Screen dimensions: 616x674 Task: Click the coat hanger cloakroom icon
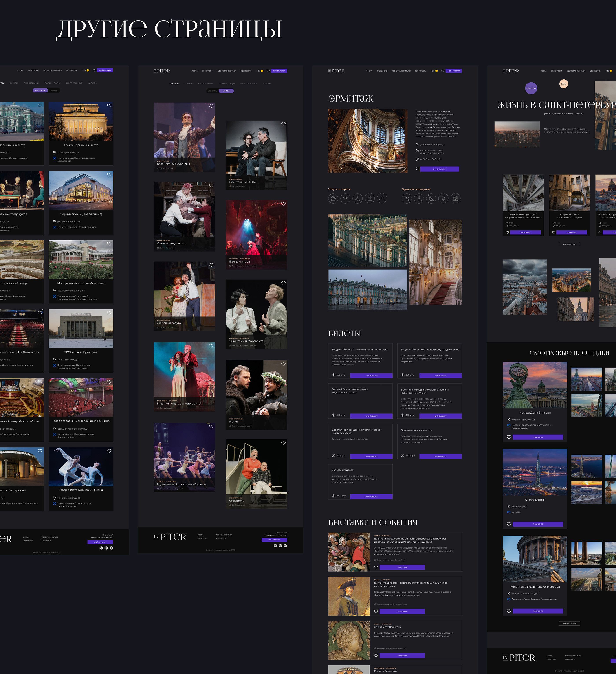click(382, 198)
